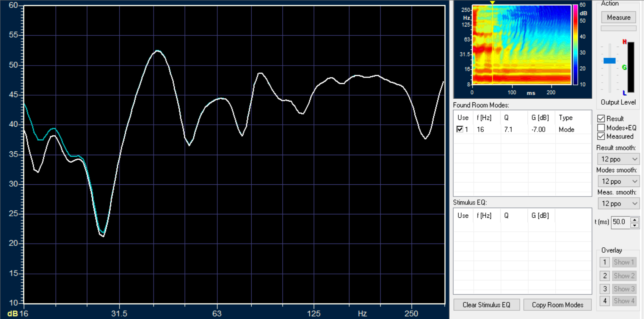Select overlay slot 1
Screen dimensions: 644x319
tap(605, 262)
